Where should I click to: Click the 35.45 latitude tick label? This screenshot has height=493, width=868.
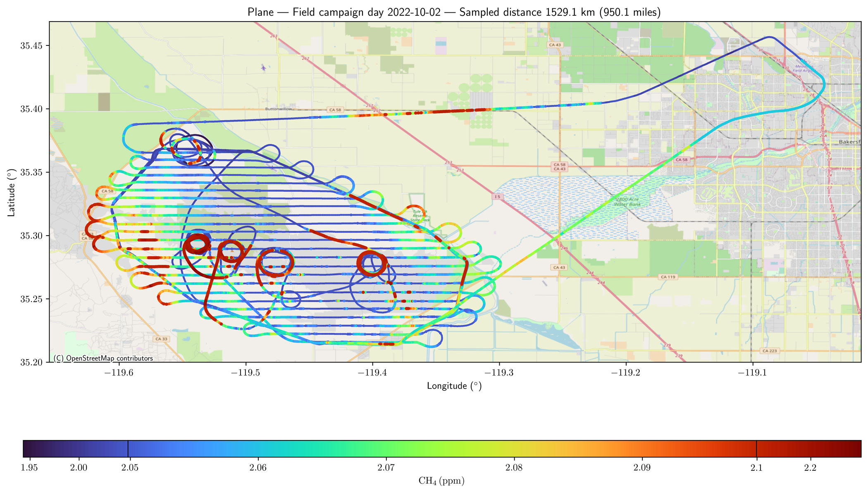coord(31,45)
